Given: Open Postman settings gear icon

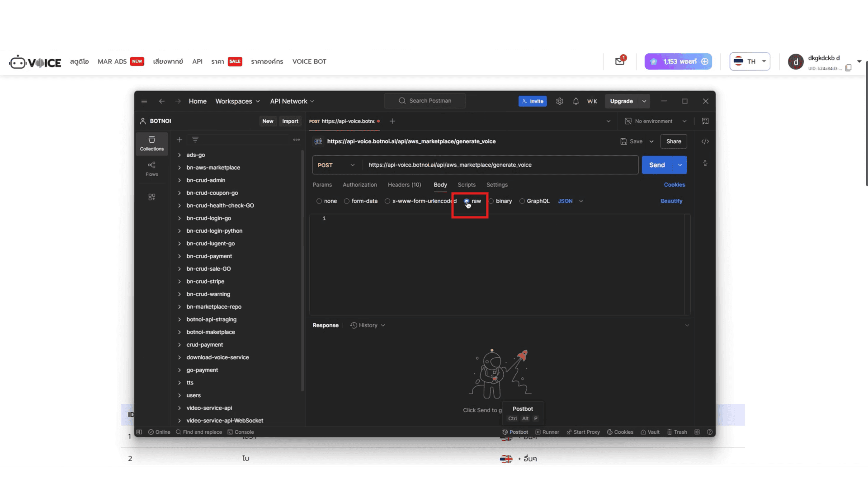Looking at the screenshot, I should click(559, 101).
